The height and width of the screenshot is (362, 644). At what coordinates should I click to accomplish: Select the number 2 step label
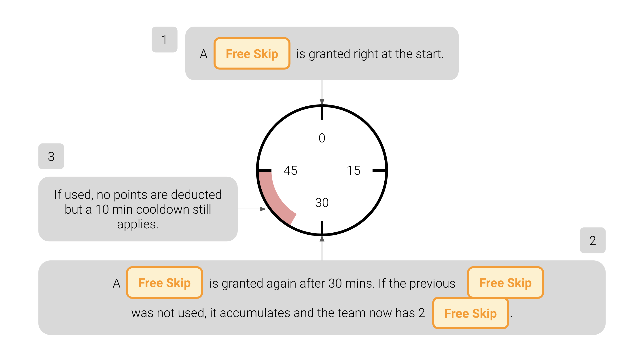click(x=593, y=240)
